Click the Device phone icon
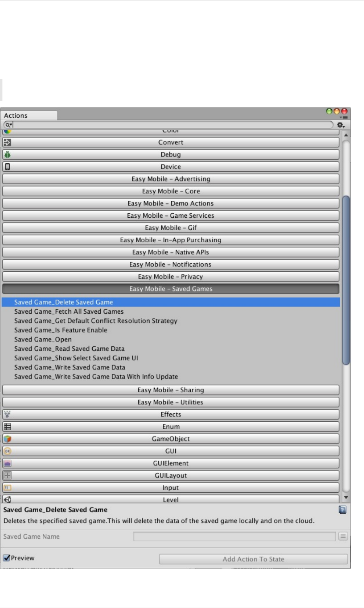Image resolution: width=364 pixels, height=608 pixels. [7, 167]
